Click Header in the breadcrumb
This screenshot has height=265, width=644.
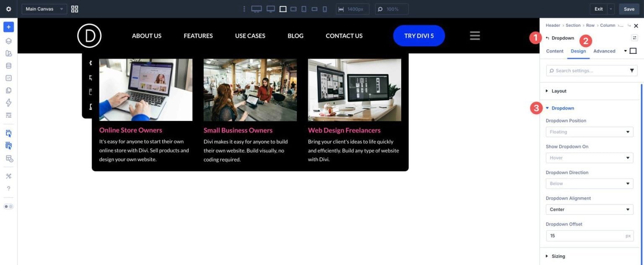click(x=553, y=25)
